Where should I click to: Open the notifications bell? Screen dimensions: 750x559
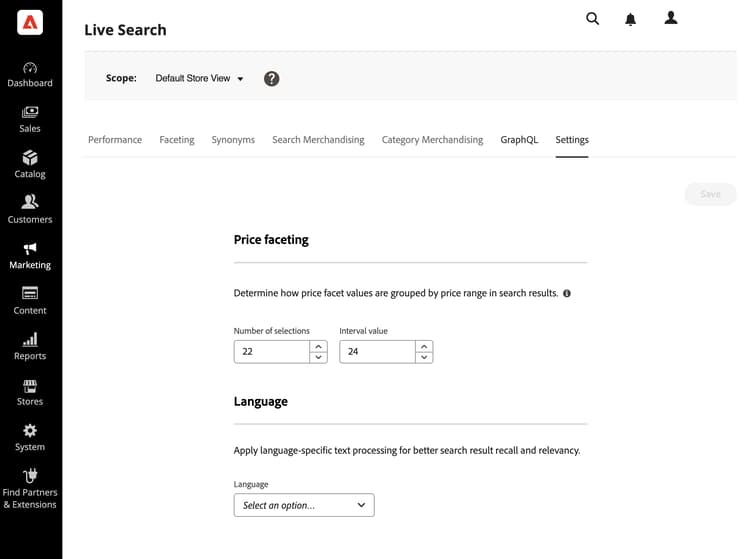click(x=631, y=20)
